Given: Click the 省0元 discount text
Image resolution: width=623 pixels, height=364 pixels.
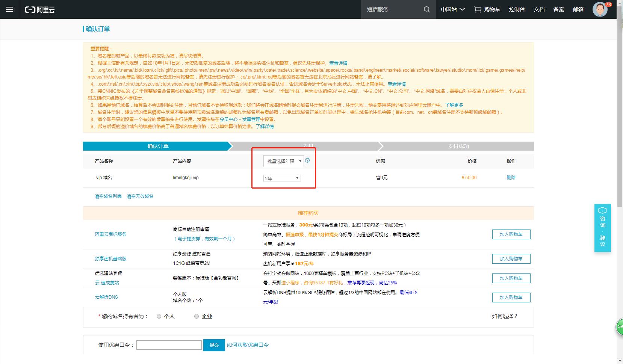Looking at the screenshot, I should tap(382, 178).
